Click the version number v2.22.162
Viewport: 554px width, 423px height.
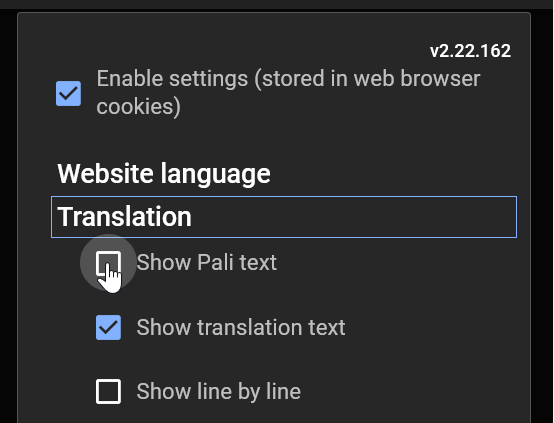click(470, 51)
